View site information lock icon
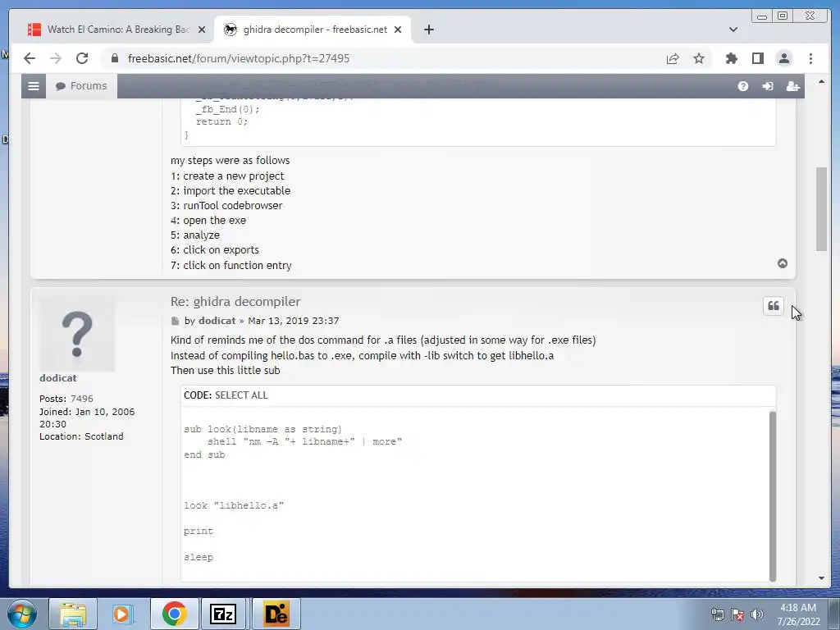 pyautogui.click(x=115, y=58)
